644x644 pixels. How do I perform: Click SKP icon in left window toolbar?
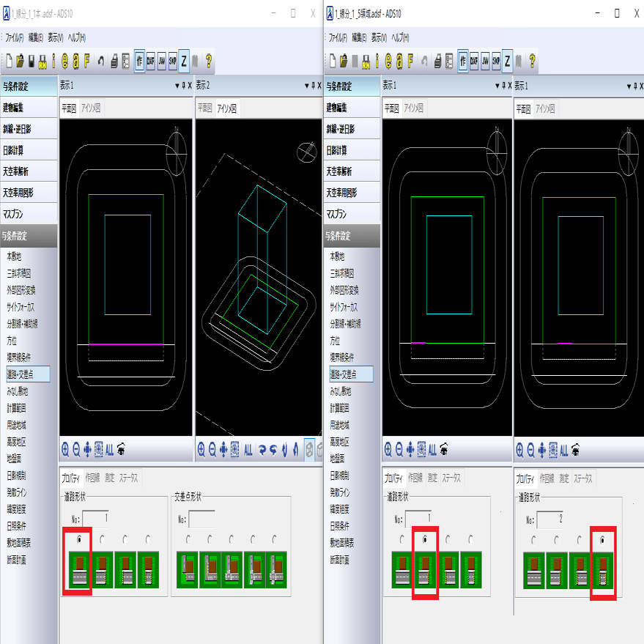pyautogui.click(x=172, y=62)
